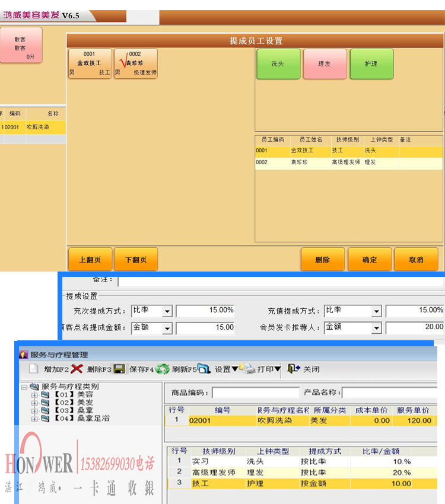Image resolution: width=445 pixels, height=504 pixels.
Task: Open the 会员发卡推荐人 type dropdown
Action: click(x=376, y=328)
